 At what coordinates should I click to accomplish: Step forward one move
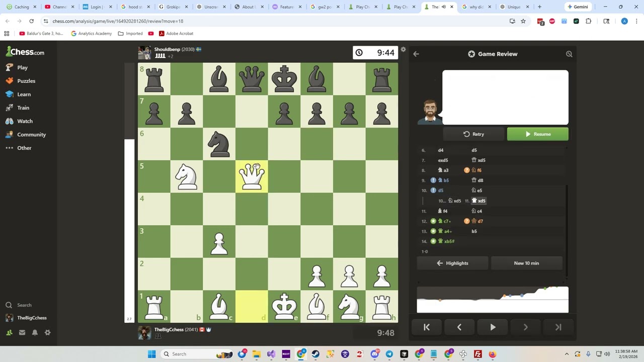click(525, 327)
